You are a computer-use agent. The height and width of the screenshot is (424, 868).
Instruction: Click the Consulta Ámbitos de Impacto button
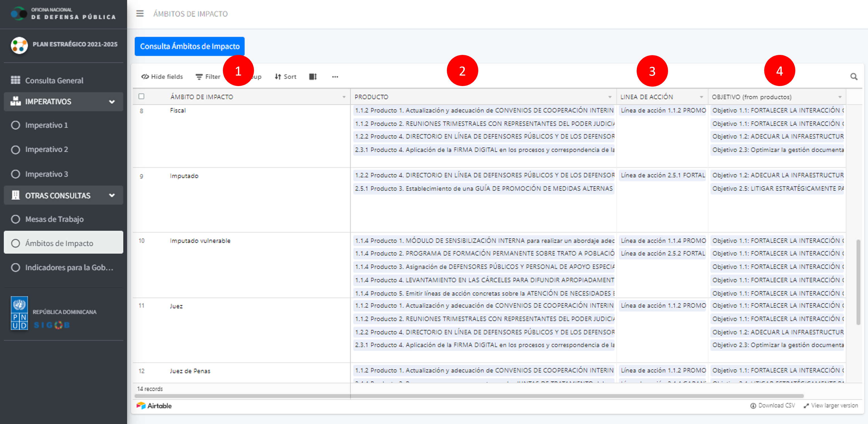(189, 46)
